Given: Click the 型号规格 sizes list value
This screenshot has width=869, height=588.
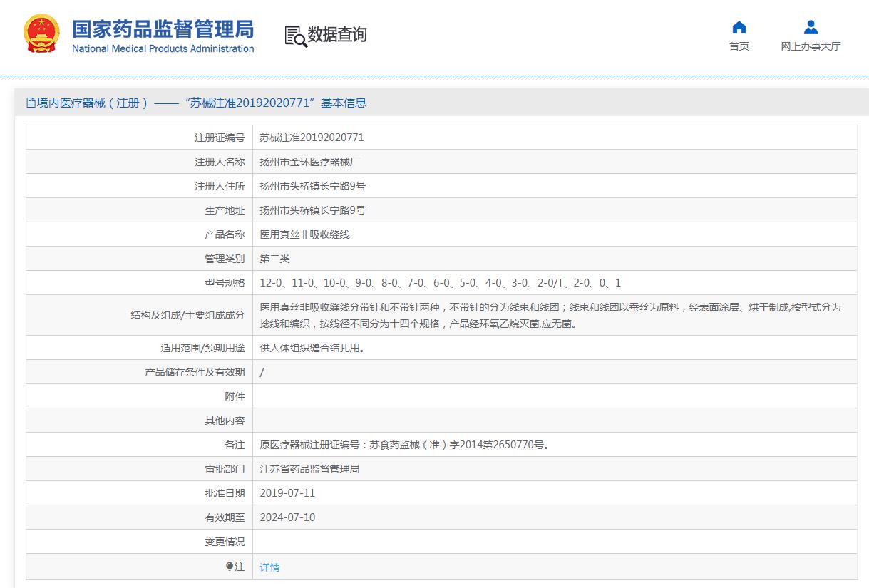Looking at the screenshot, I should coord(440,283).
